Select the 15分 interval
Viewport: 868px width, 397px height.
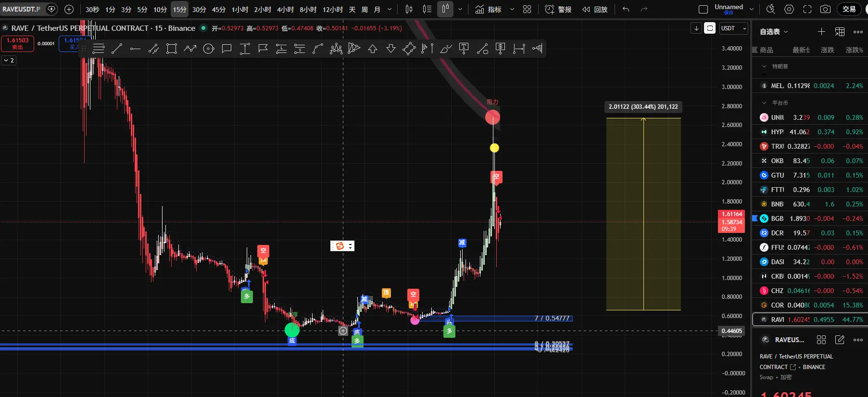pos(179,9)
